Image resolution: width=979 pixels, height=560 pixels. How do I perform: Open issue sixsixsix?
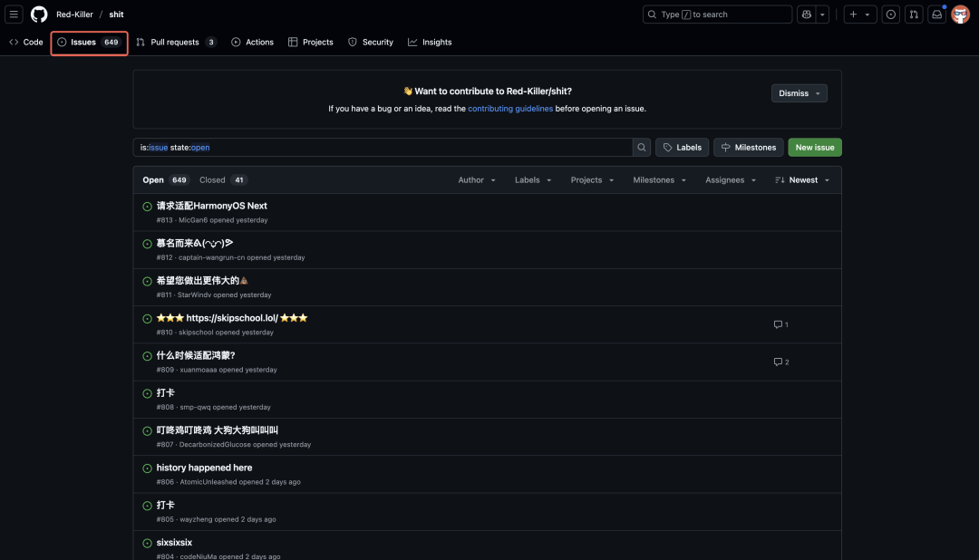tap(174, 543)
